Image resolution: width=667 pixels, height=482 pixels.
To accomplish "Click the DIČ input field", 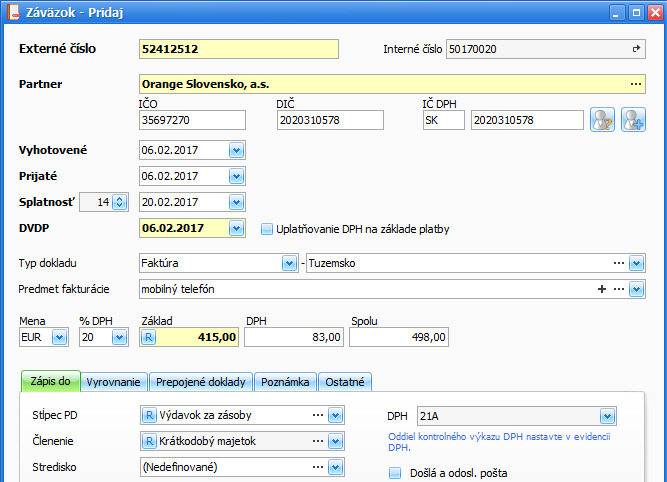I will [x=330, y=120].
